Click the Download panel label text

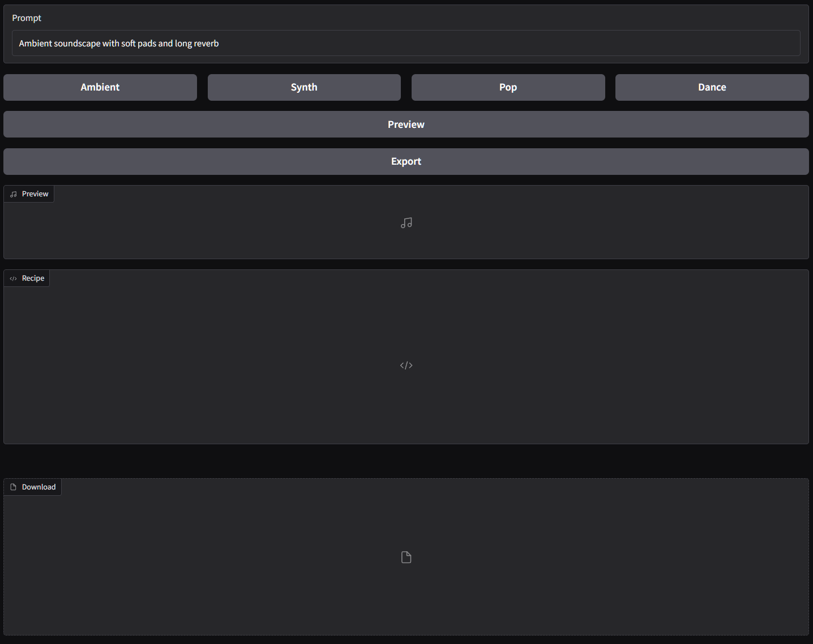38,487
